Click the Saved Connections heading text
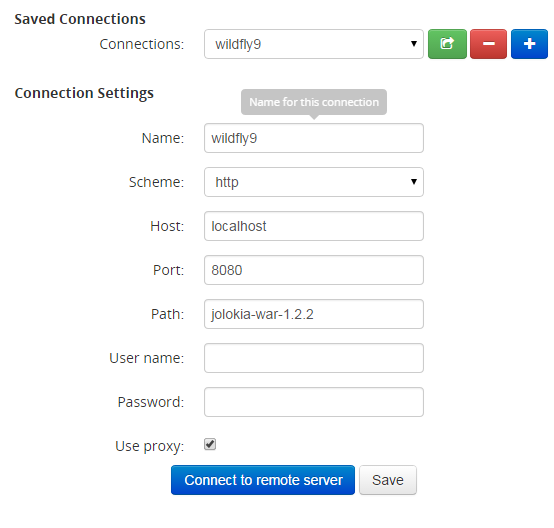Viewport: 554px width, 528px height. click(x=80, y=19)
